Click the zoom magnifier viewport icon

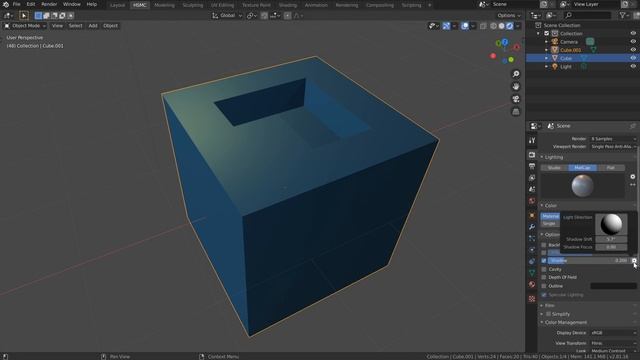click(x=516, y=74)
